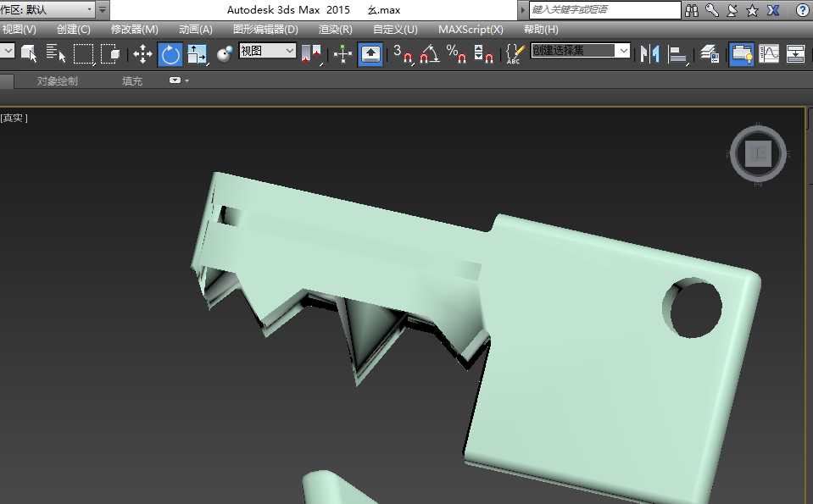Toggle the Angle Snap button
The height and width of the screenshot is (504, 813).
click(x=430, y=55)
